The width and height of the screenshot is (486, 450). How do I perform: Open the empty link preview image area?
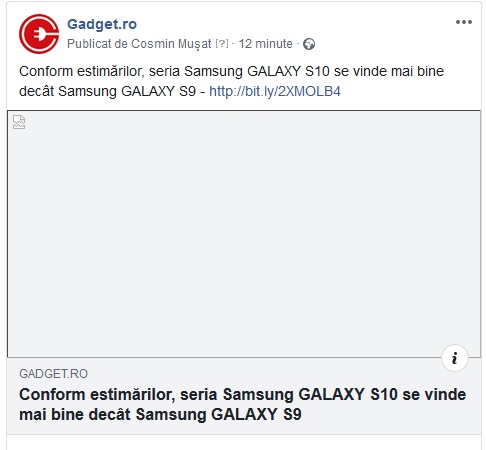tap(244, 234)
